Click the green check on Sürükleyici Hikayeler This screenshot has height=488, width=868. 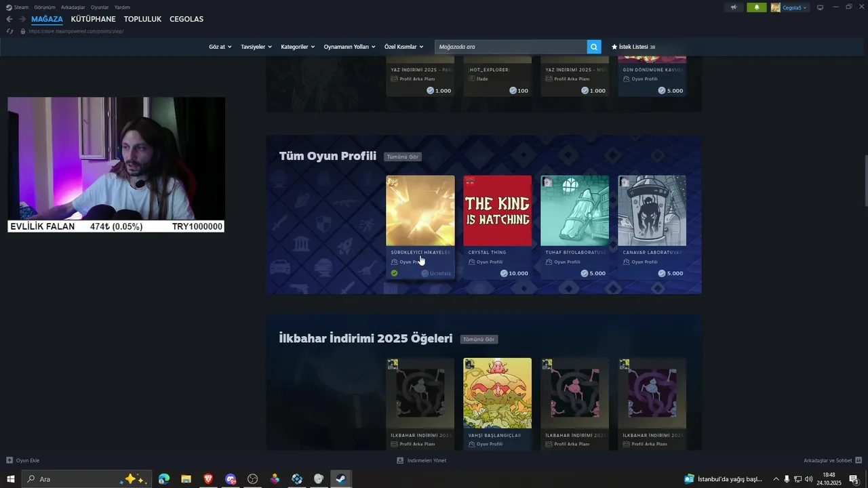click(x=394, y=273)
